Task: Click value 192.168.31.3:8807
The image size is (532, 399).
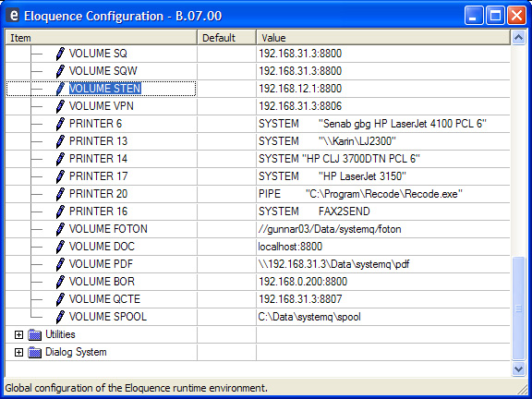Action: click(300, 299)
